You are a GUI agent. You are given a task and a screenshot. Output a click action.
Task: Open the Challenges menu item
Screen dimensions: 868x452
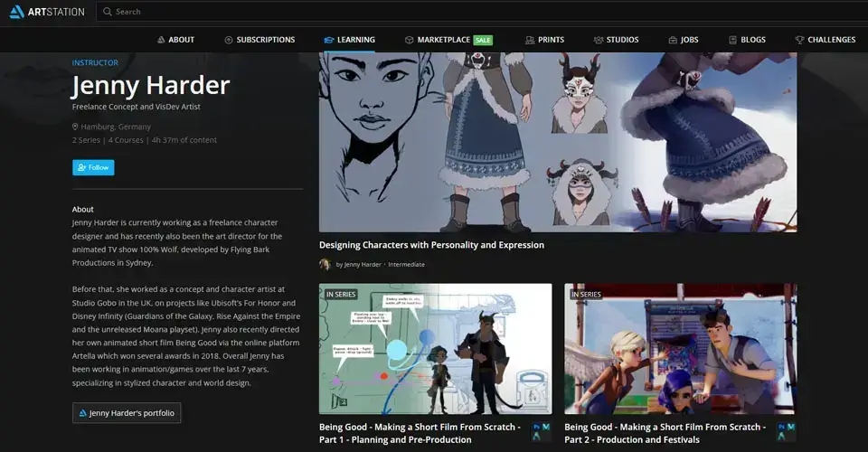[x=826, y=40]
